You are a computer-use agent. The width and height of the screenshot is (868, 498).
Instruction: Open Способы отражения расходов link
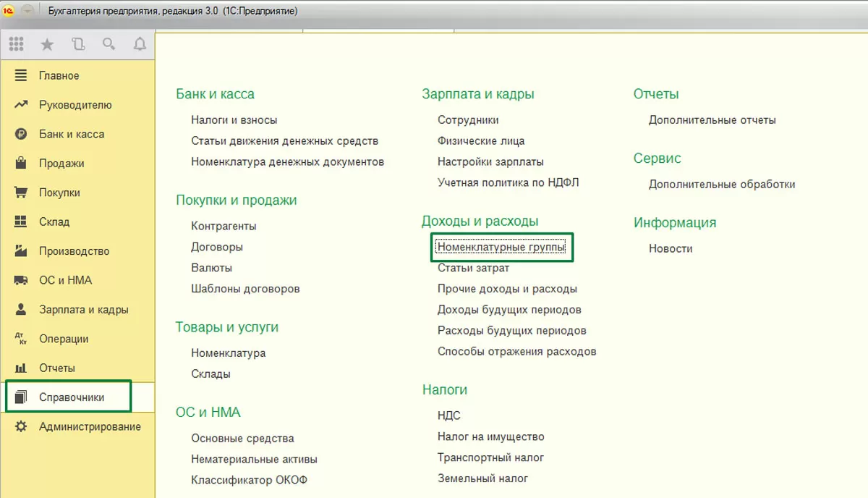tap(517, 352)
